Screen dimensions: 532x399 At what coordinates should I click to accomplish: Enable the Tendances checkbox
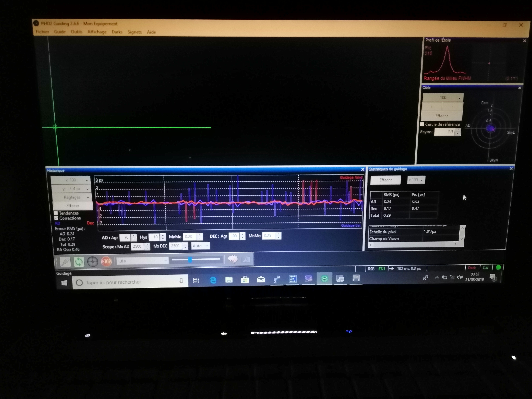tap(56, 213)
